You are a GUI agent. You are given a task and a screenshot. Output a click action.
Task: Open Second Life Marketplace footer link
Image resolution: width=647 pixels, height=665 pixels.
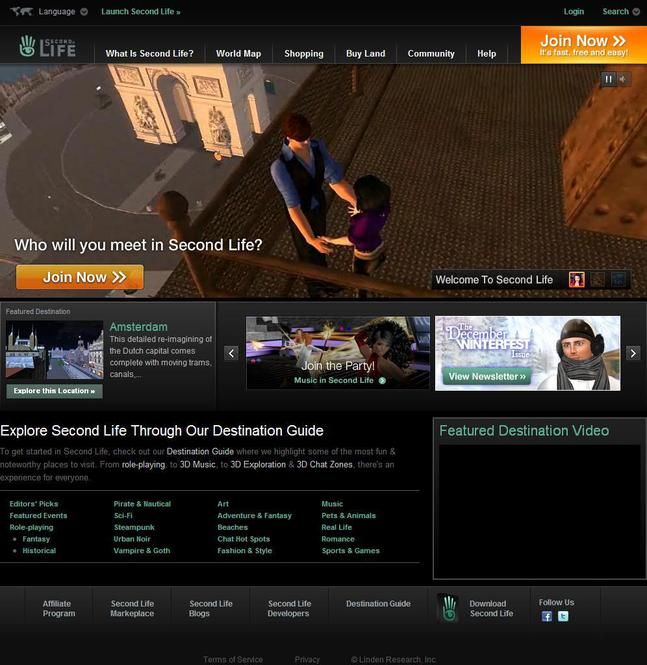pos(132,609)
